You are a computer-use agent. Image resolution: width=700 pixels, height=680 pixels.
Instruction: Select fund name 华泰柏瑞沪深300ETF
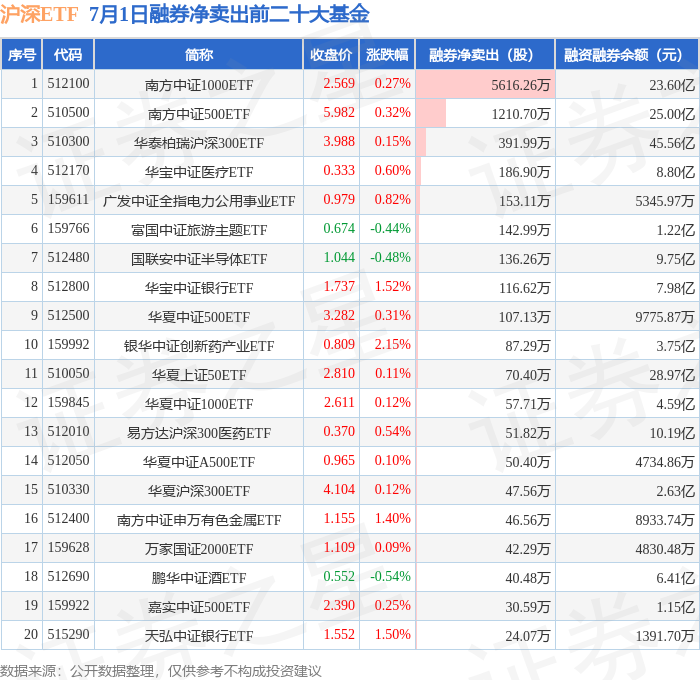coord(199,143)
